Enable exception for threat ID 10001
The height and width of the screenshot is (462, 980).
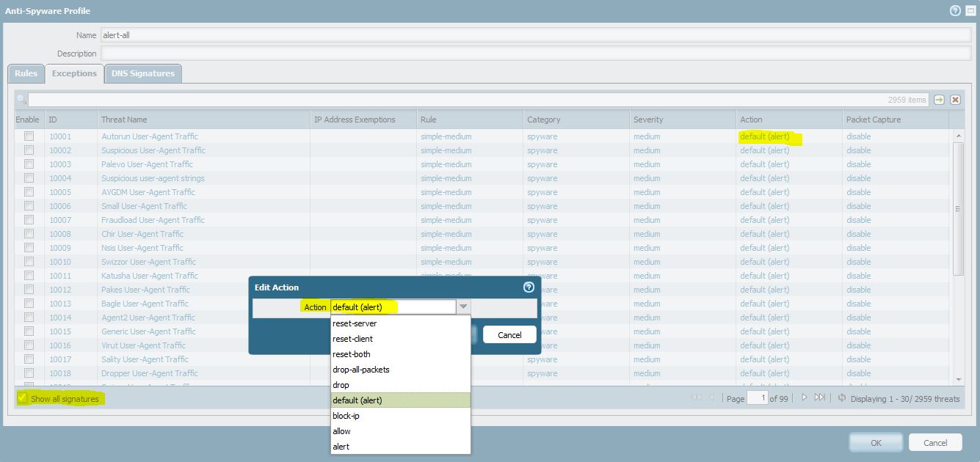pyautogui.click(x=29, y=136)
